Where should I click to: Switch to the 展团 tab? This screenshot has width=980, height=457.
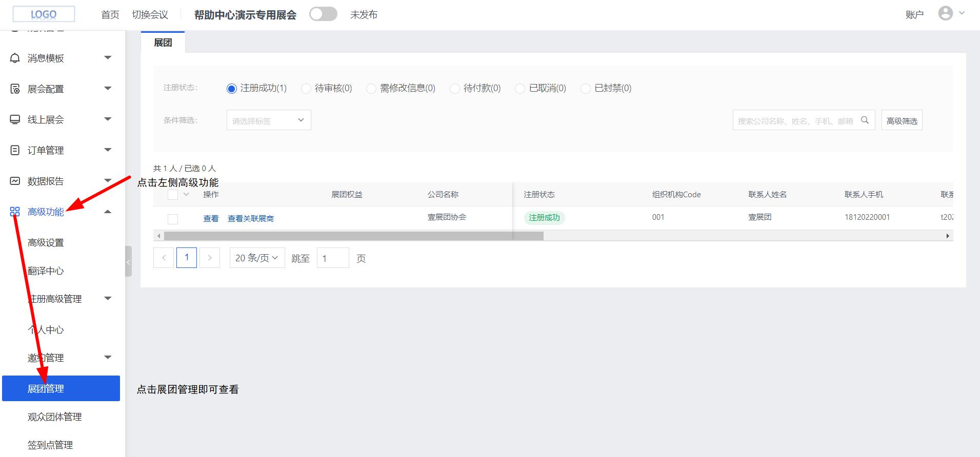point(163,43)
